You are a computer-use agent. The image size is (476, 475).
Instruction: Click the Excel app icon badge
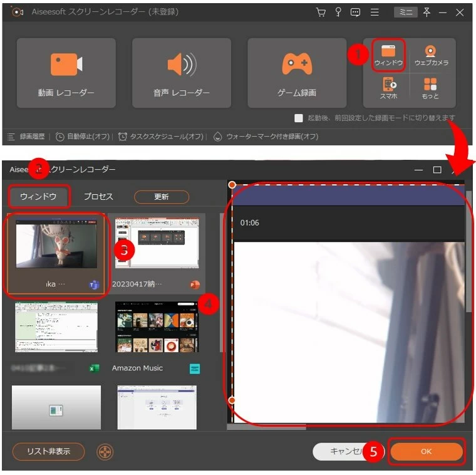(94, 368)
